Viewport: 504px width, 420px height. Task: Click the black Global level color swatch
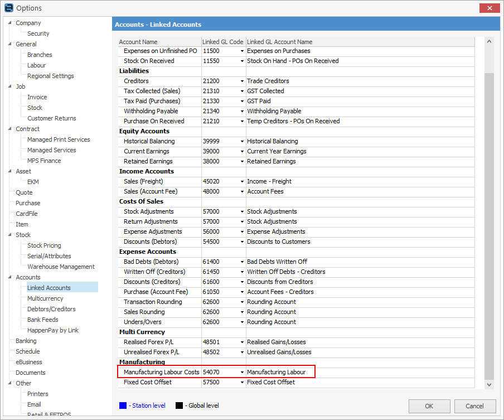pyautogui.click(x=179, y=405)
